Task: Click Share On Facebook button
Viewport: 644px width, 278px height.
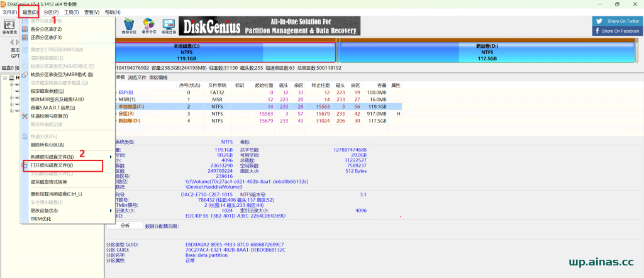Action: [616, 31]
